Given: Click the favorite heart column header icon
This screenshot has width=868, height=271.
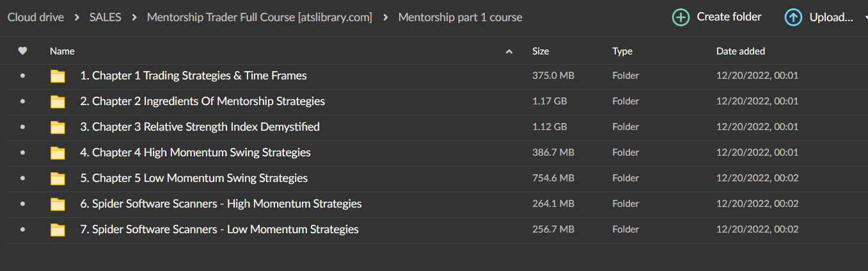Looking at the screenshot, I should (x=22, y=51).
